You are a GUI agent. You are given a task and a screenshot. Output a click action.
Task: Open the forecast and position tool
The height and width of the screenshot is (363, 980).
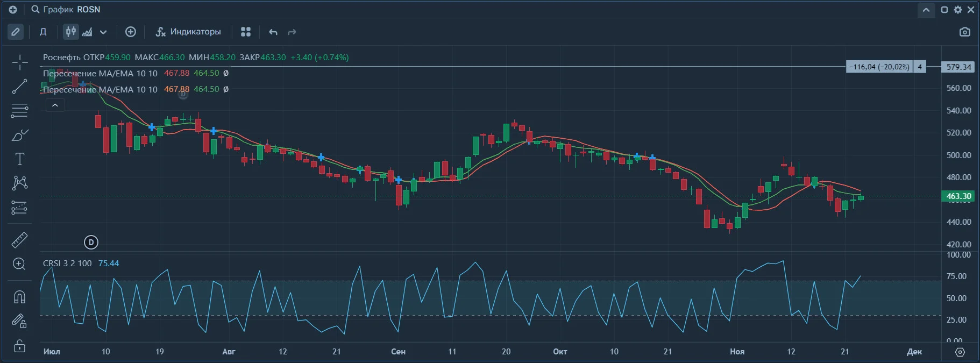click(20, 208)
